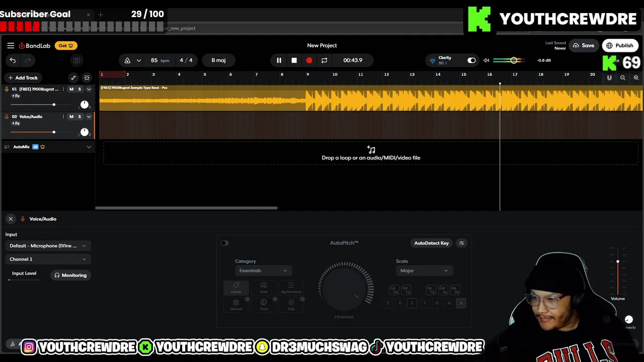Open the three-dot menu for track 01

(63, 89)
